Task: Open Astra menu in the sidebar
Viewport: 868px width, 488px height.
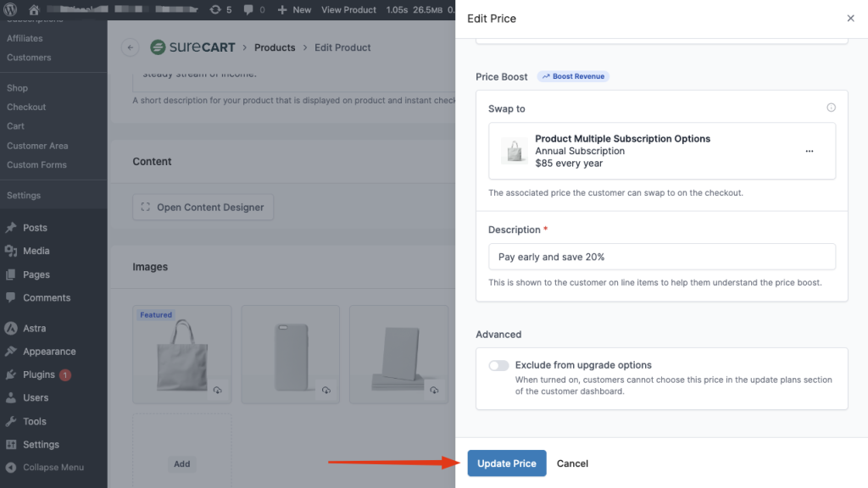Action: (34, 328)
